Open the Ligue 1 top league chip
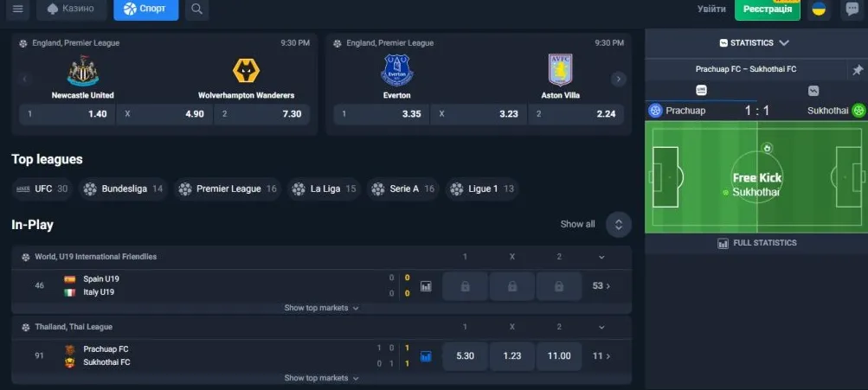Image resolution: width=868 pixels, height=390 pixels. point(482,189)
